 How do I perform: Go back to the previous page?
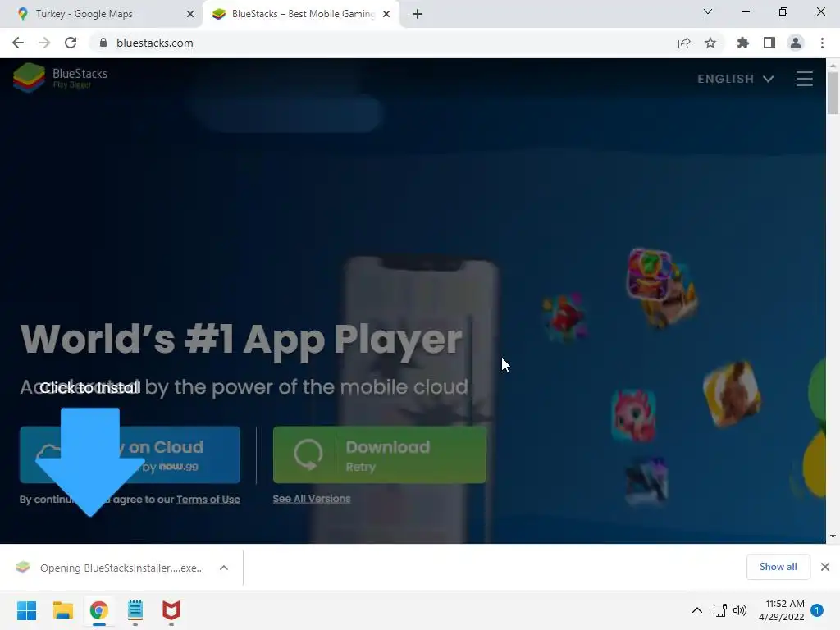(18, 43)
